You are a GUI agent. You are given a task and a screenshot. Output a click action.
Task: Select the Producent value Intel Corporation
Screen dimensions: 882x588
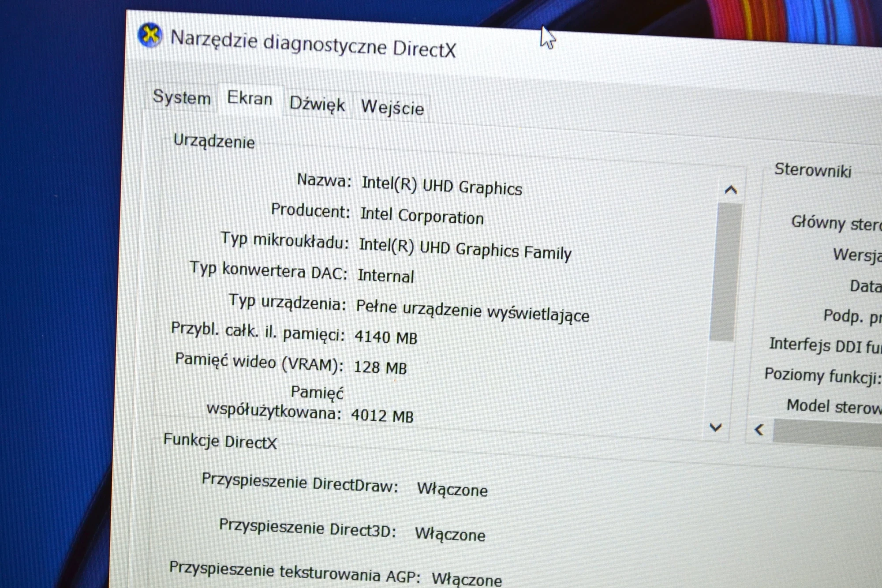click(x=422, y=216)
